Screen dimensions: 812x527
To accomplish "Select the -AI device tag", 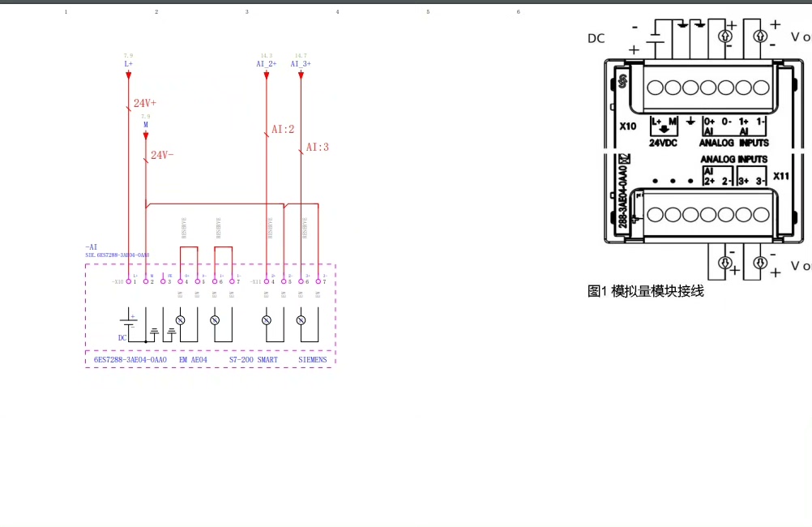I will pos(91,247).
